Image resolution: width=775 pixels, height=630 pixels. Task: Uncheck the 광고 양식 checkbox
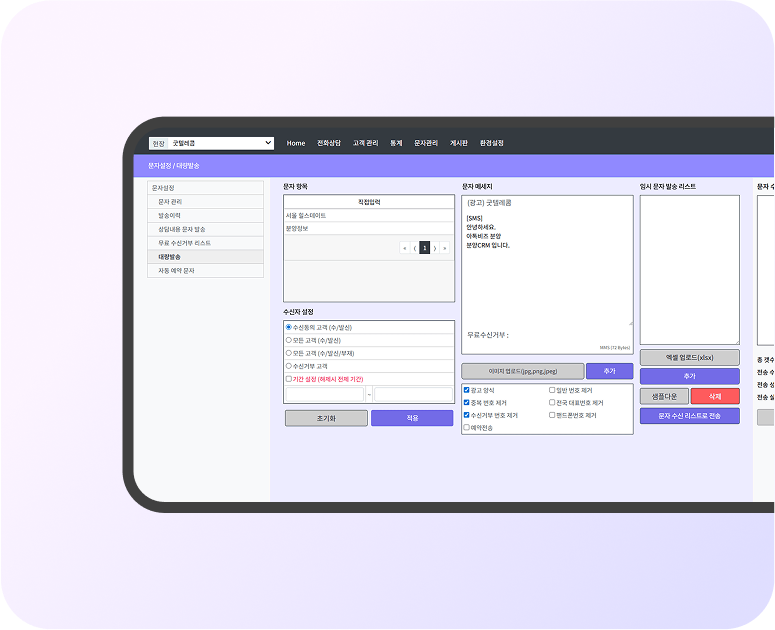pyautogui.click(x=467, y=390)
